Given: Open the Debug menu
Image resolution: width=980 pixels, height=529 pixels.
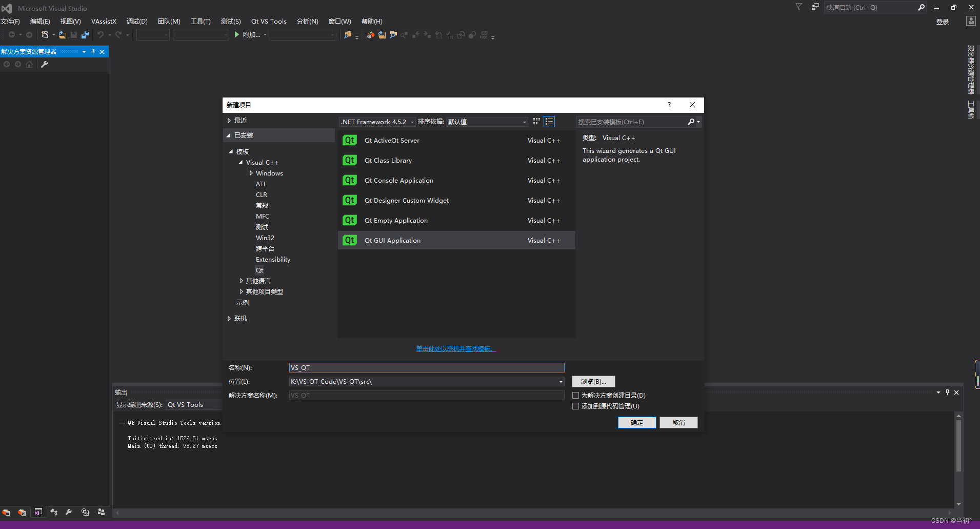Looking at the screenshot, I should pos(137,21).
